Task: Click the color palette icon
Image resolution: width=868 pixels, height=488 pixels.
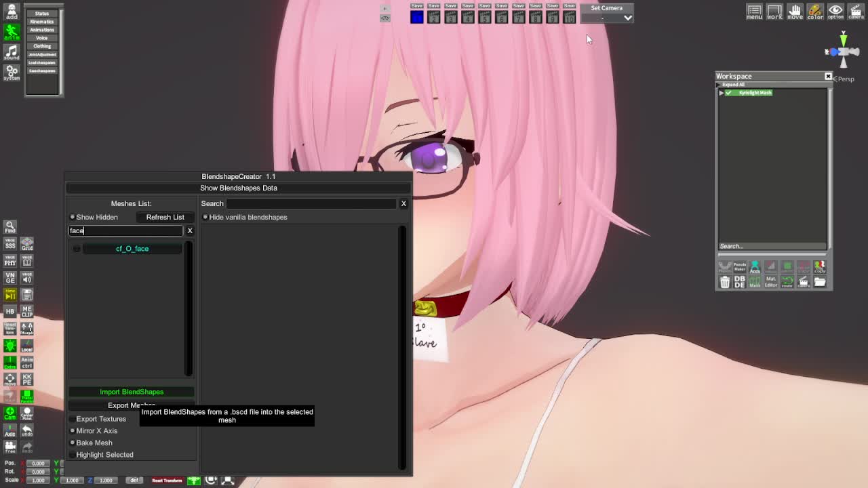Action: pyautogui.click(x=815, y=12)
